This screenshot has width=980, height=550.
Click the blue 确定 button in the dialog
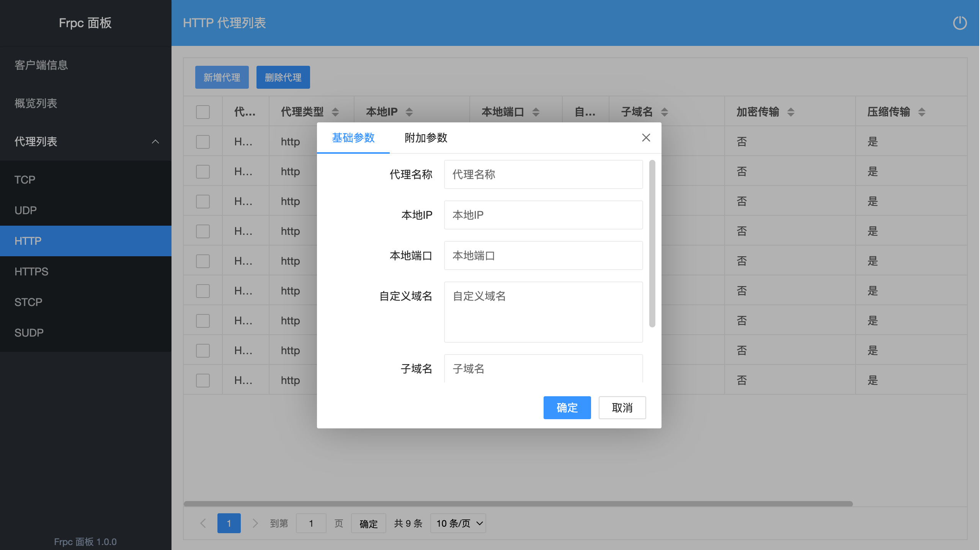tap(567, 408)
